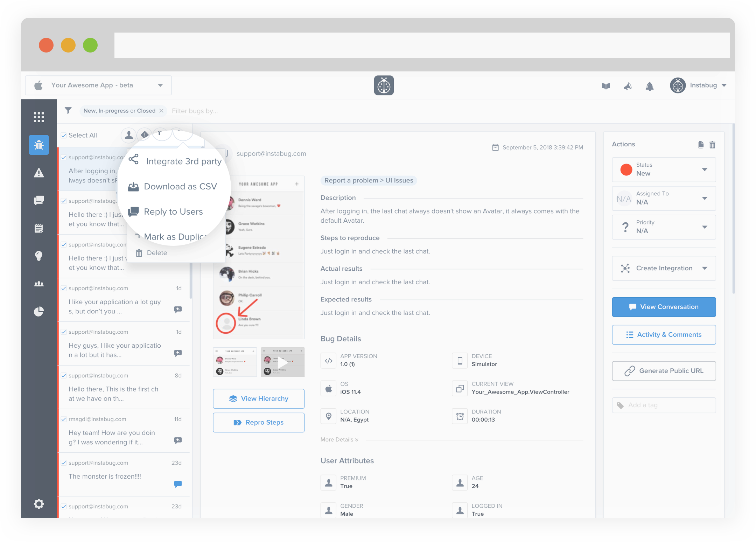Open the Bugs section in sidebar
The image size is (756, 542).
click(x=39, y=145)
